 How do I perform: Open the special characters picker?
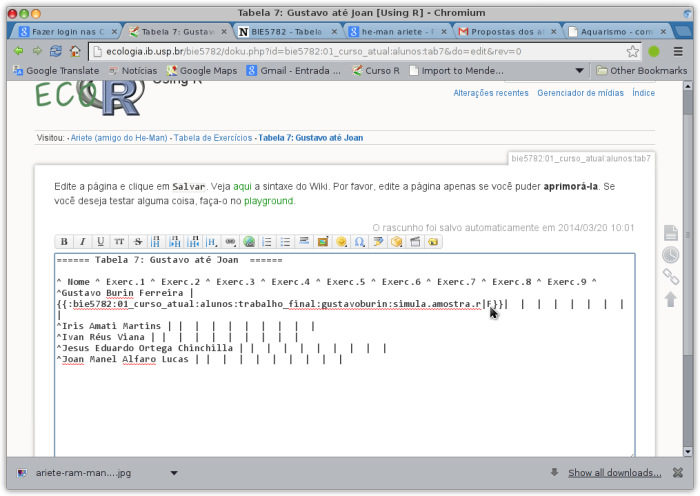coord(359,241)
